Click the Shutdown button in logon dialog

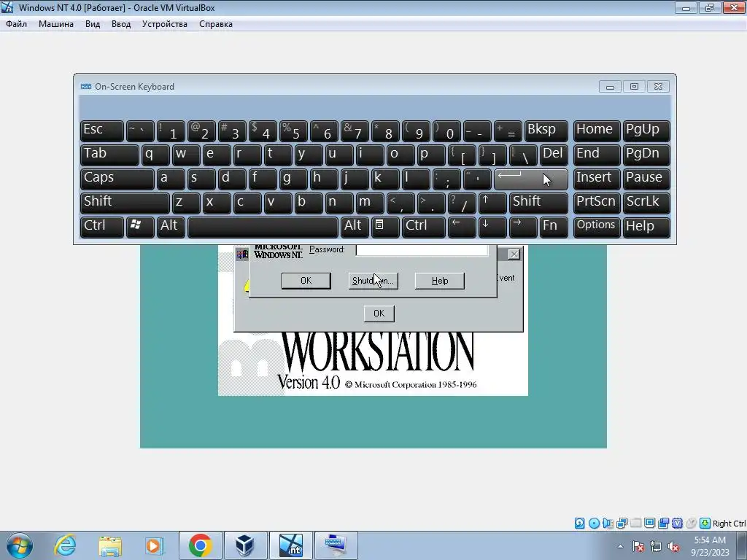[373, 281]
